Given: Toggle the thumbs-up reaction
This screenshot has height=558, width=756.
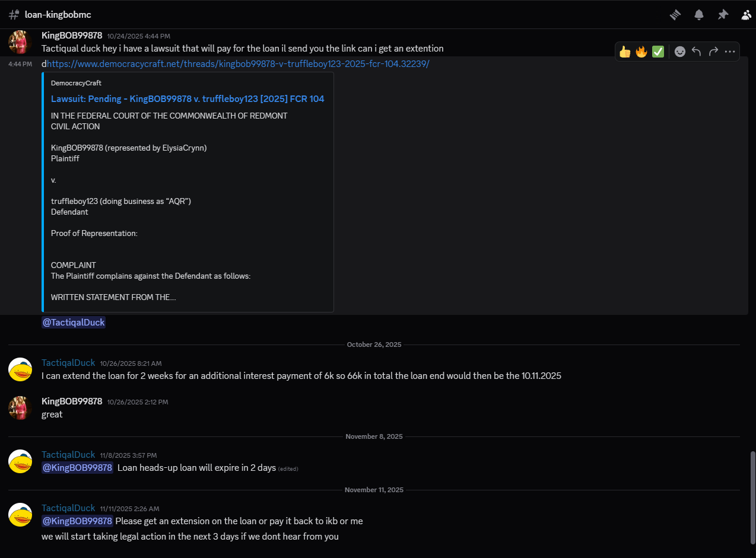Looking at the screenshot, I should click(x=625, y=52).
